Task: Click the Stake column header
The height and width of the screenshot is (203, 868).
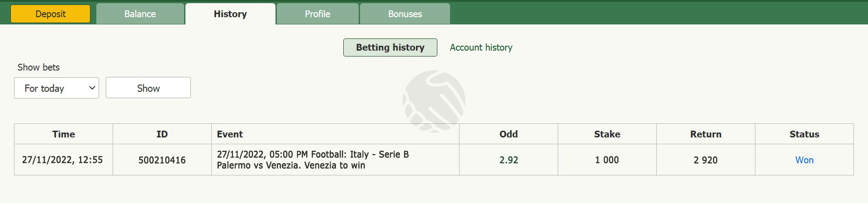Action: pos(607,134)
